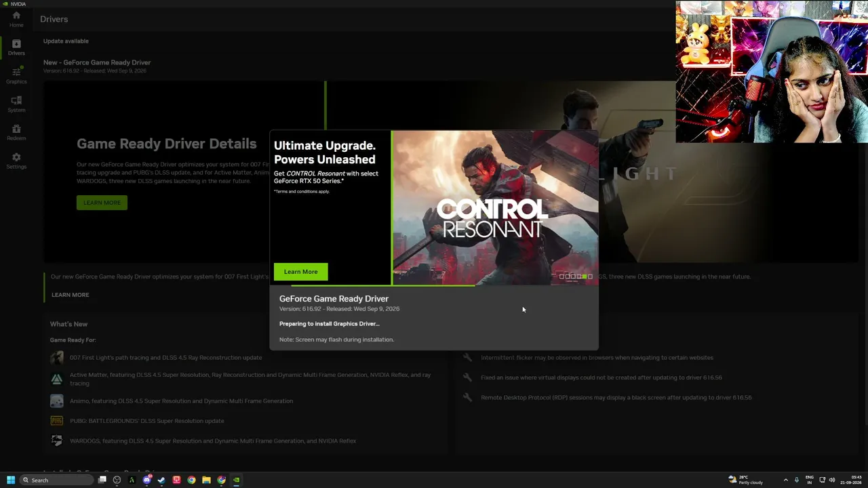Open the Home section in NVIDIA sidebar
The width and height of the screenshot is (868, 488).
16,19
